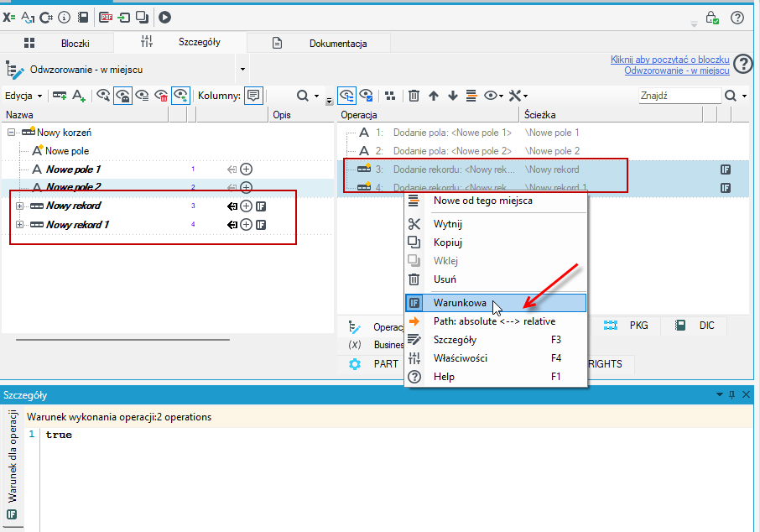
Task: Click the red PDF export icon
Action: [106, 18]
